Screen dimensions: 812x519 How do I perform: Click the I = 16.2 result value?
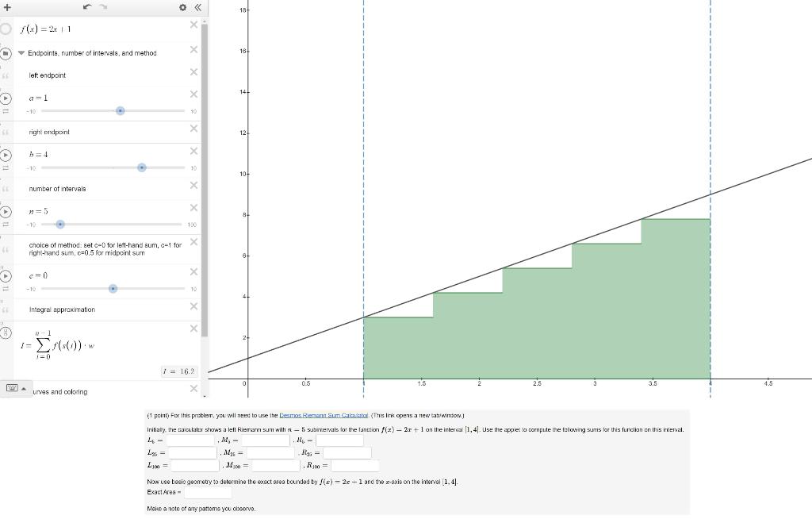coord(179,371)
